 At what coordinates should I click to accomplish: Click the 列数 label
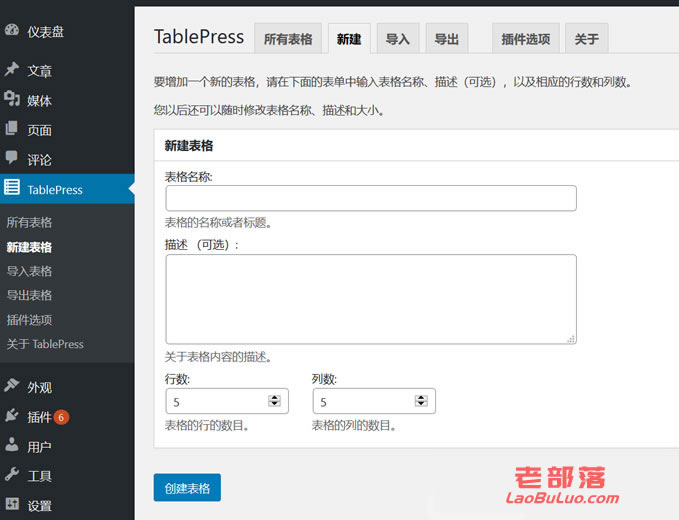coord(324,379)
